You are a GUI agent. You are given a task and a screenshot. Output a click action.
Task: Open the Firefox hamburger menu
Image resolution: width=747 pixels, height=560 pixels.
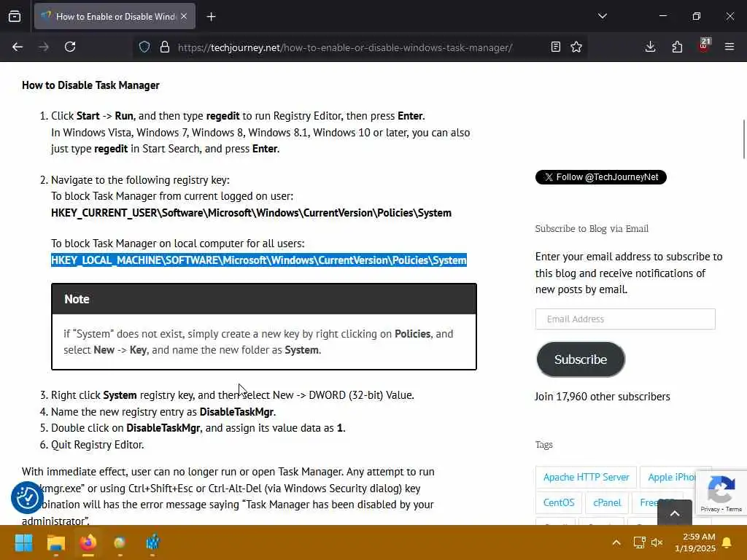pos(729,47)
